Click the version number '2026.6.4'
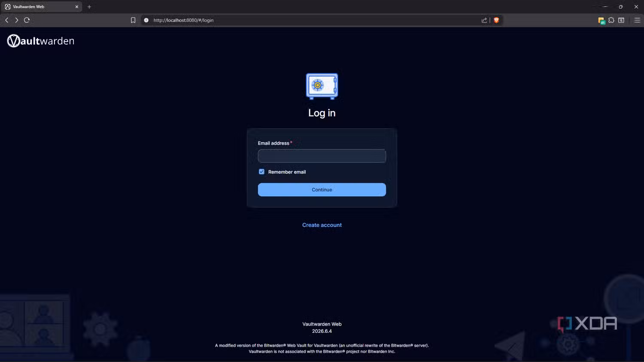644x362 pixels. click(322, 331)
